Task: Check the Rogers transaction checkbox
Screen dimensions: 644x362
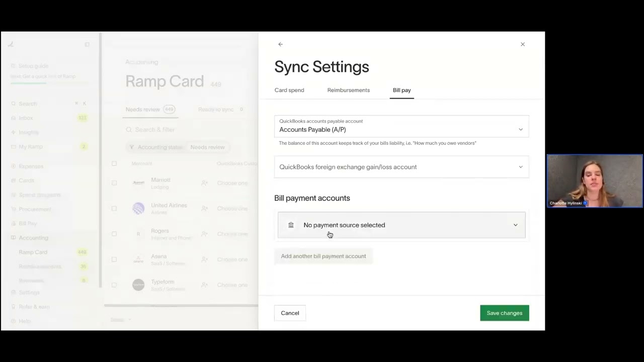Action: (x=114, y=234)
